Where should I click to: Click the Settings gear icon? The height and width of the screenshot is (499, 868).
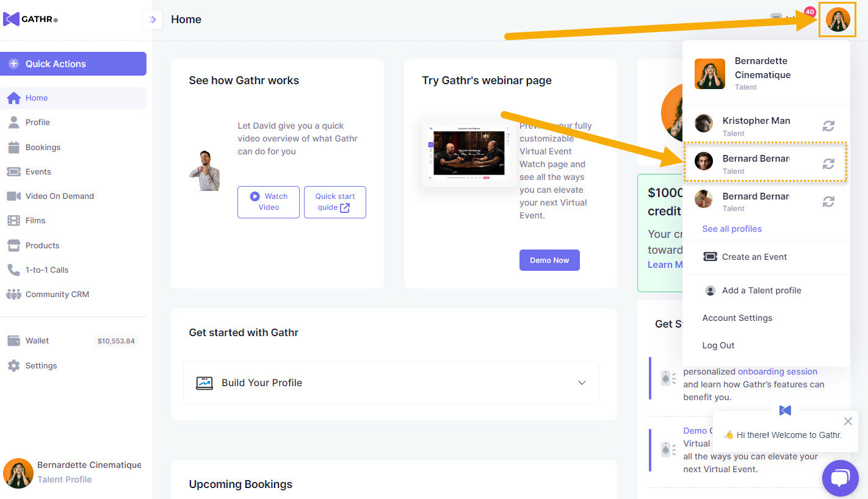pyautogui.click(x=13, y=366)
